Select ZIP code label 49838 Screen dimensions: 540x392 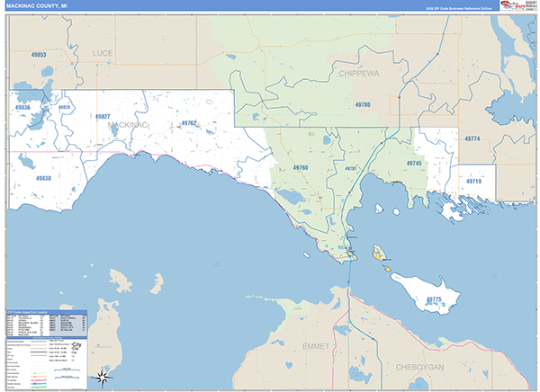tap(43, 178)
